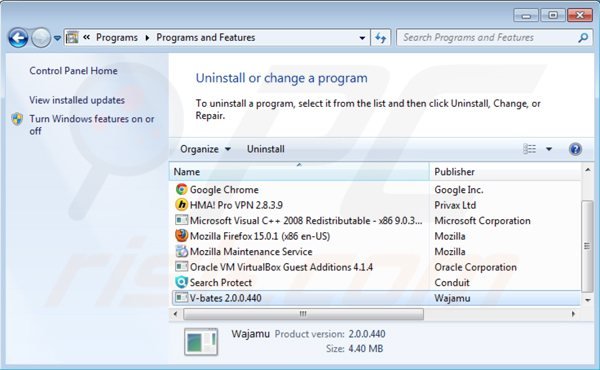Maximize the Programs and Features window
Viewport: 600px width, 370px height.
click(x=553, y=15)
